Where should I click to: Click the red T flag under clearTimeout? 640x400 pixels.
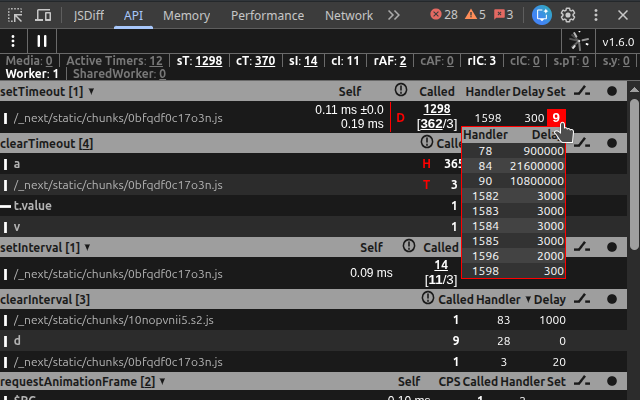coord(427,185)
